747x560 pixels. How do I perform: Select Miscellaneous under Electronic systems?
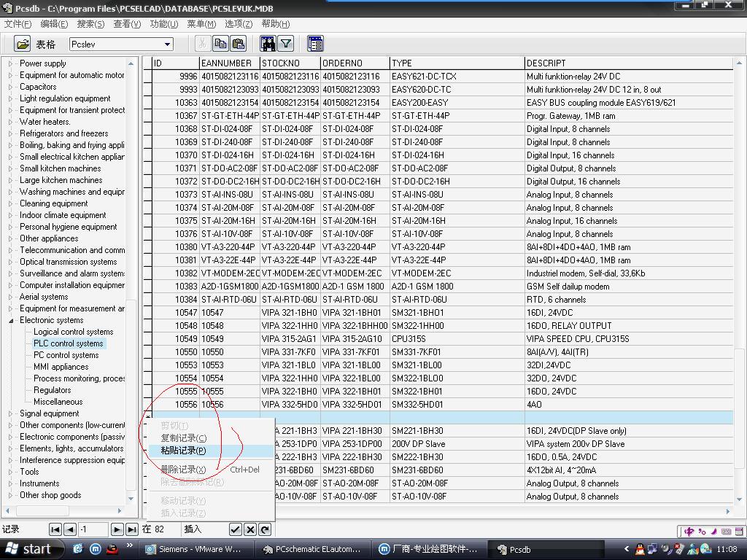coord(58,402)
